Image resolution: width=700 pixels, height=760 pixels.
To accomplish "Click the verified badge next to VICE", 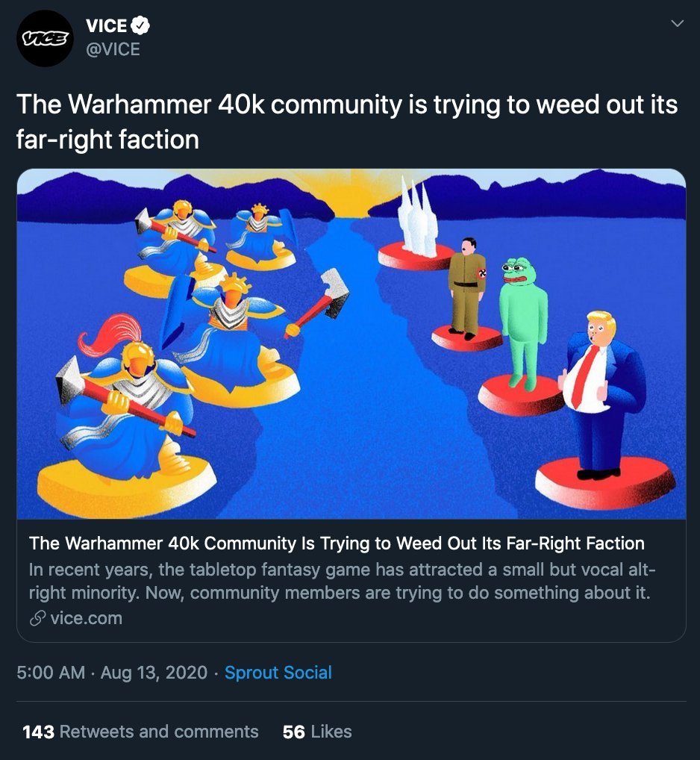I will 140,25.
